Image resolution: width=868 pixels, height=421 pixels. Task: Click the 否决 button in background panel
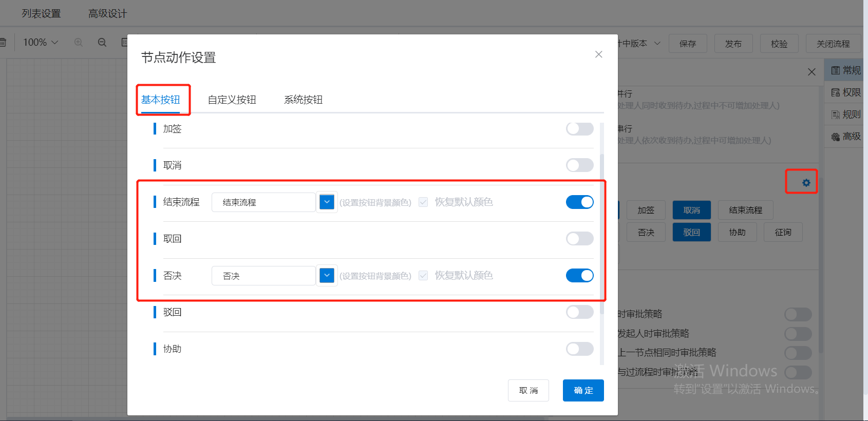pyautogui.click(x=646, y=232)
